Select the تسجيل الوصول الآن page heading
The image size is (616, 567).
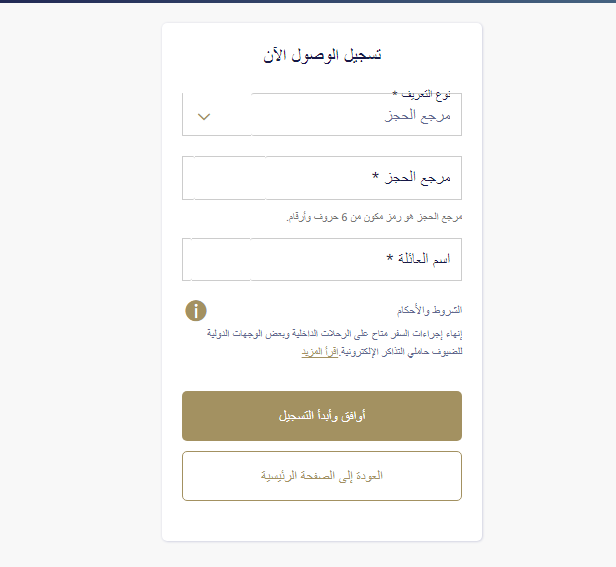click(x=322, y=55)
